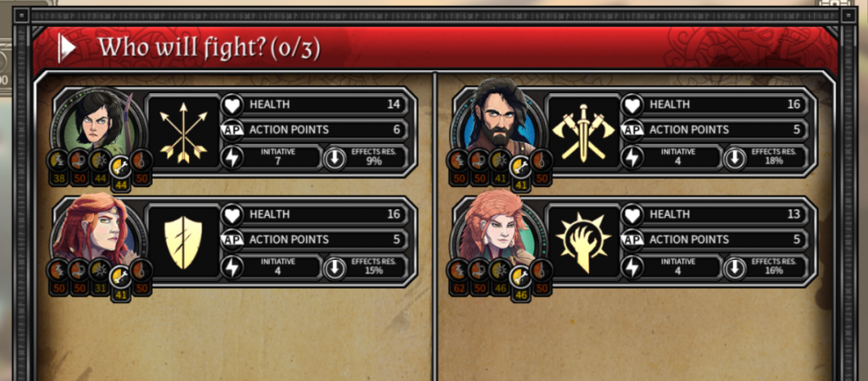Screen dimensions: 868x381
Task: Click the heart icon beside Health 14
Action: point(232,104)
